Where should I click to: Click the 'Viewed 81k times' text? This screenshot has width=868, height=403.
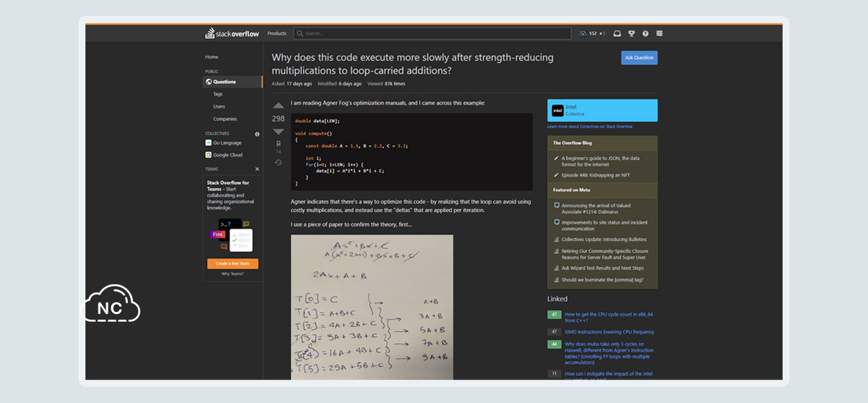tap(386, 83)
